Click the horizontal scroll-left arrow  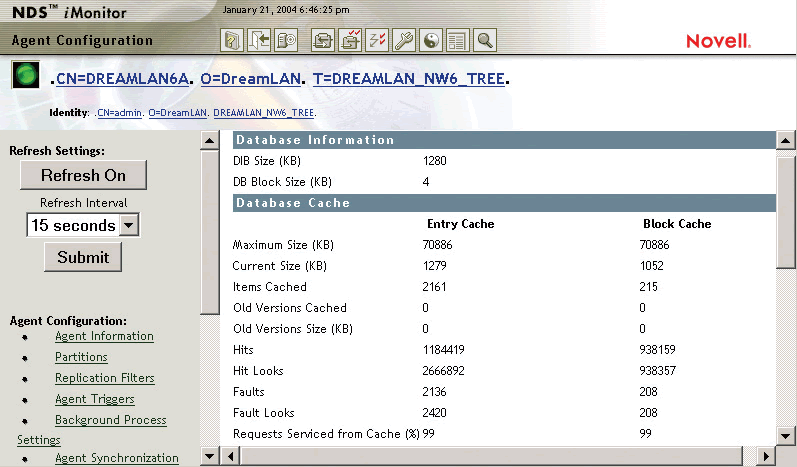click(231, 456)
